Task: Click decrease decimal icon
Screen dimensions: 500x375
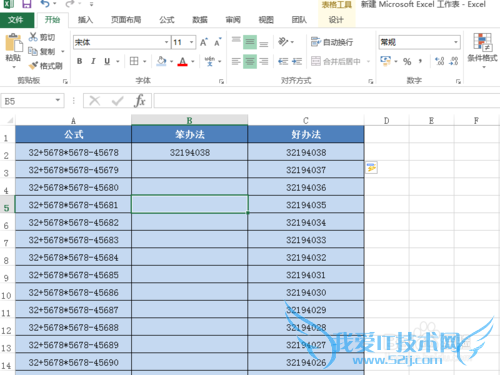Action: (x=454, y=61)
